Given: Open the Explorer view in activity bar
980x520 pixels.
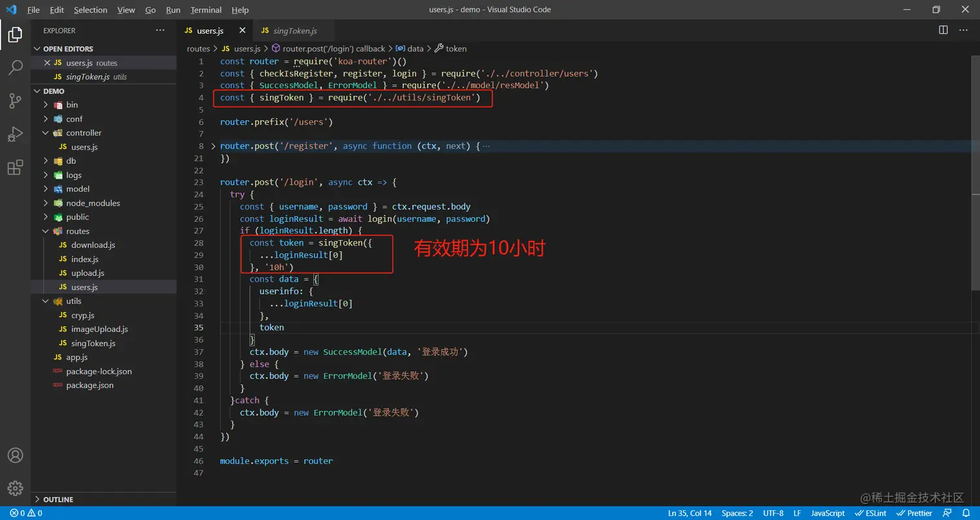Looking at the screenshot, I should [15, 34].
